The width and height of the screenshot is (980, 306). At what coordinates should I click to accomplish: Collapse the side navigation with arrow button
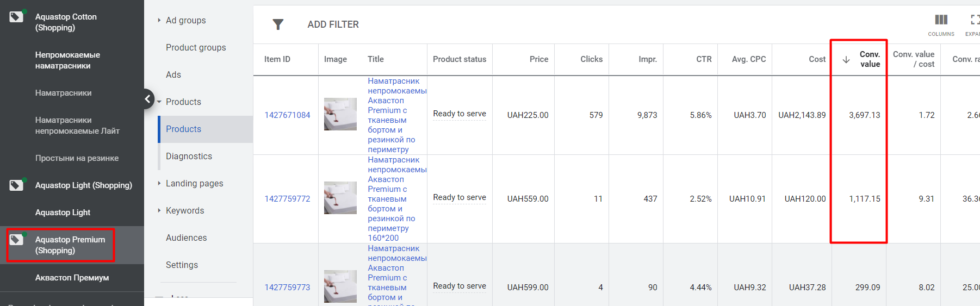click(x=147, y=99)
